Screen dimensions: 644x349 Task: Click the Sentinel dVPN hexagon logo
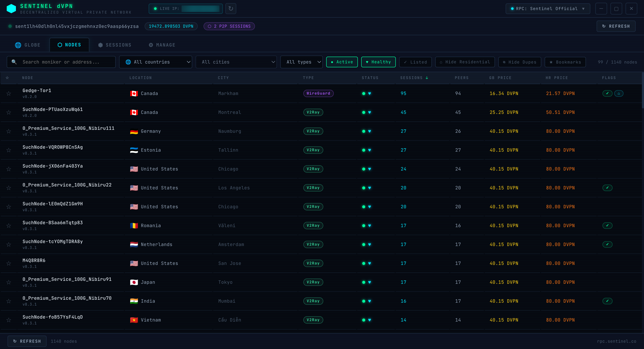[11, 9]
